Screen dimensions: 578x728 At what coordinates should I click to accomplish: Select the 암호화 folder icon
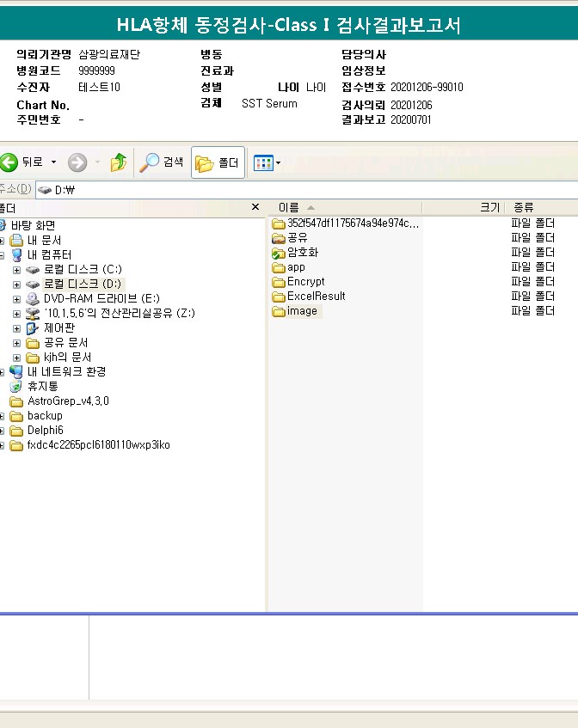pos(279,254)
